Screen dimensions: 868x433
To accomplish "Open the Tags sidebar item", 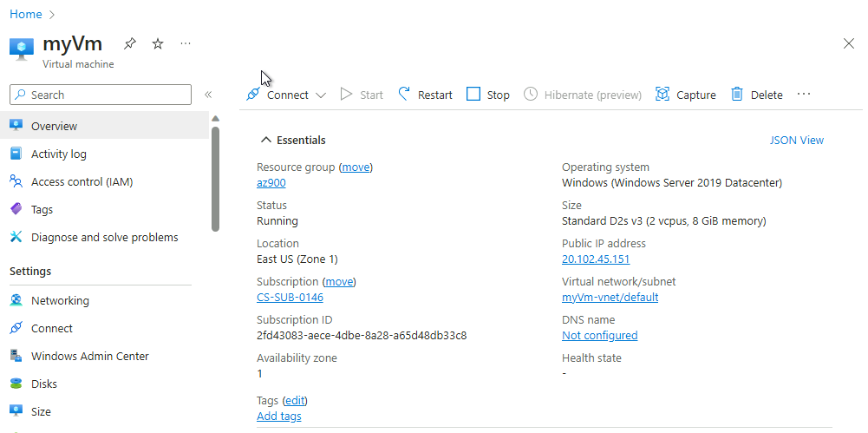I will pos(42,209).
